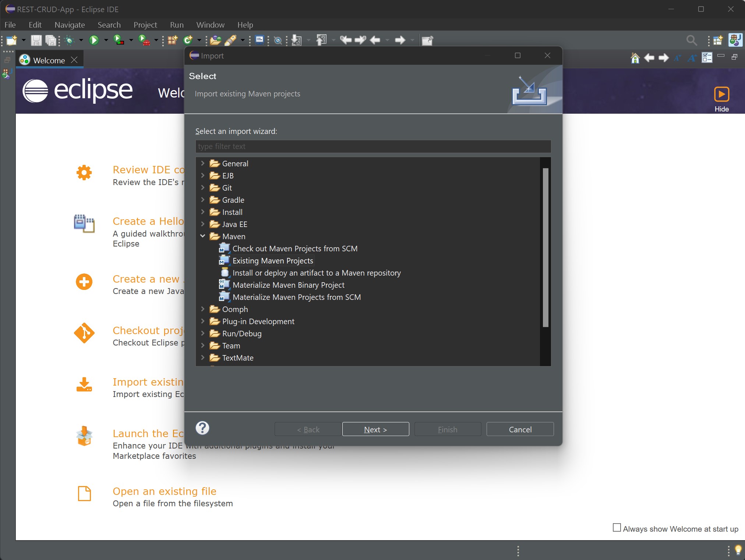Click the Next button

tap(375, 429)
